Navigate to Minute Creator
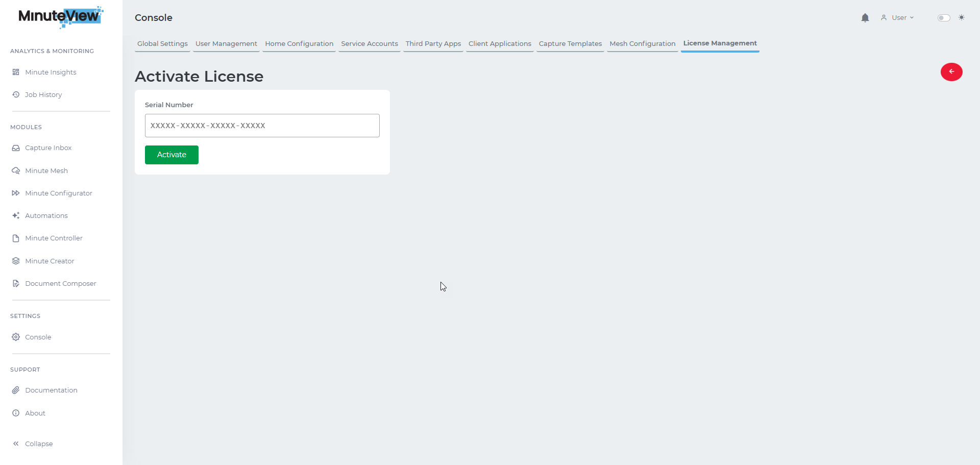The image size is (980, 465). pyautogui.click(x=50, y=261)
